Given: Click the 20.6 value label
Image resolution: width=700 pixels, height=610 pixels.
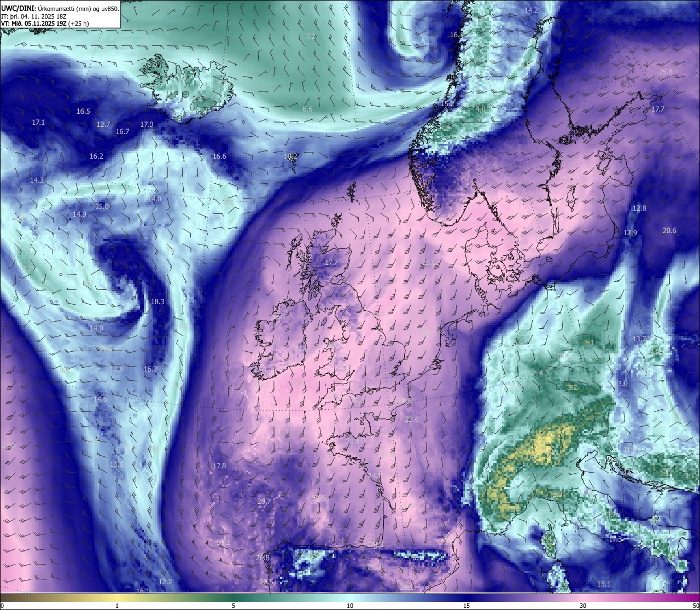Looking at the screenshot, I should click(669, 230).
